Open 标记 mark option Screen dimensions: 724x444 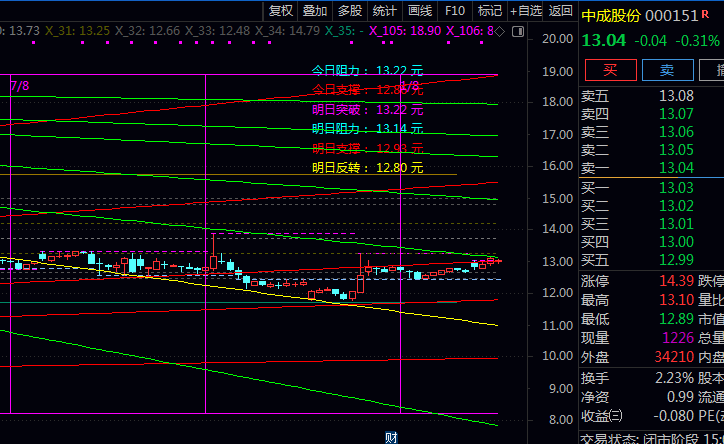[x=489, y=11]
